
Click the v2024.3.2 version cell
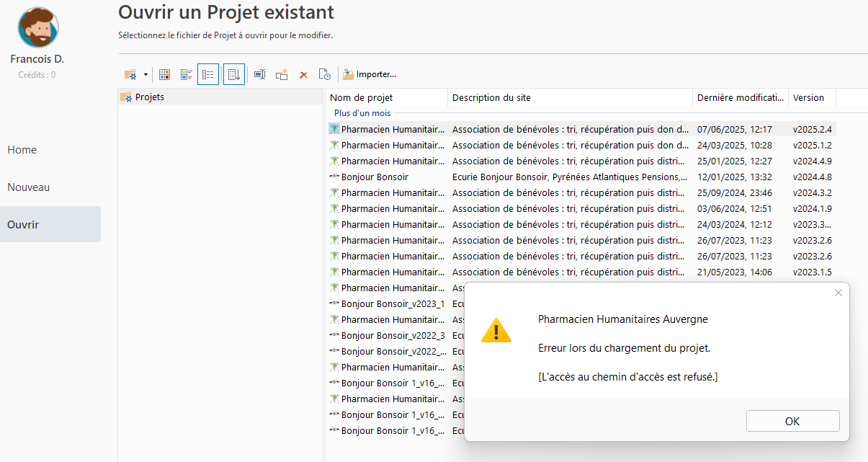pyautogui.click(x=813, y=193)
